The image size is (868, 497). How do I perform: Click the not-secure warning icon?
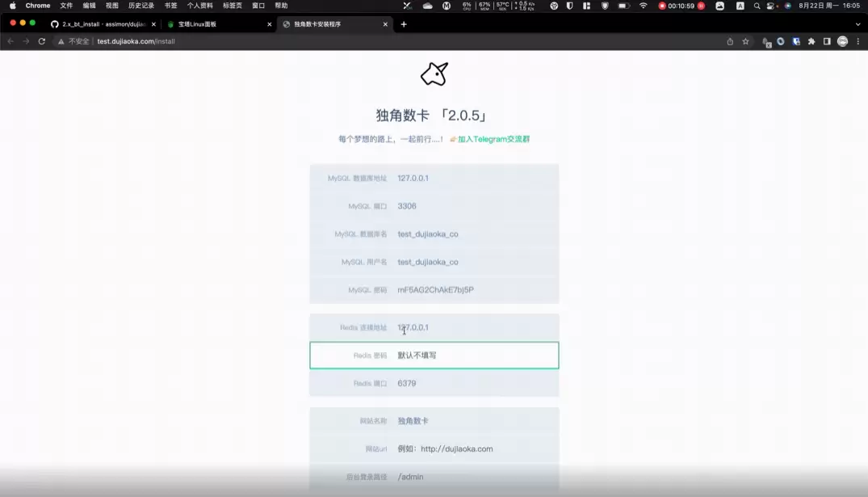tap(61, 41)
